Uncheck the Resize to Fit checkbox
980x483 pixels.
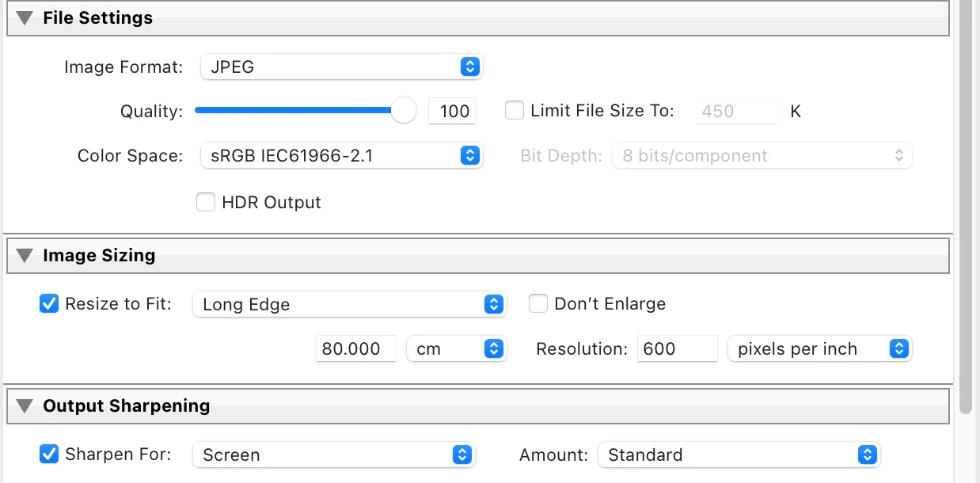[x=49, y=303]
